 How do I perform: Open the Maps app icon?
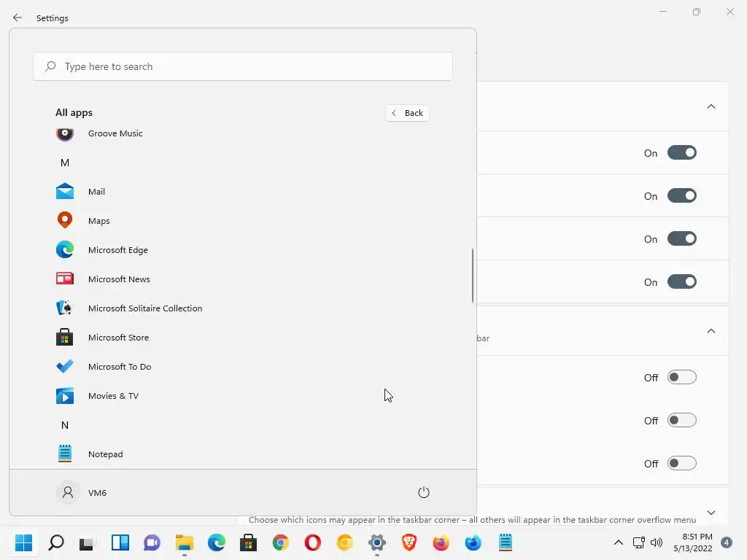65,220
